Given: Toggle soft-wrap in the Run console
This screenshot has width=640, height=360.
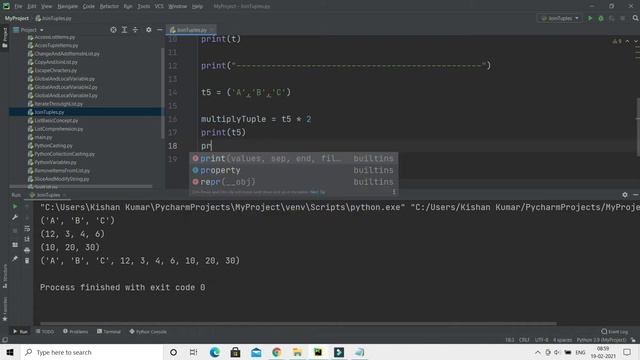Looking at the screenshot, I should point(27,229).
